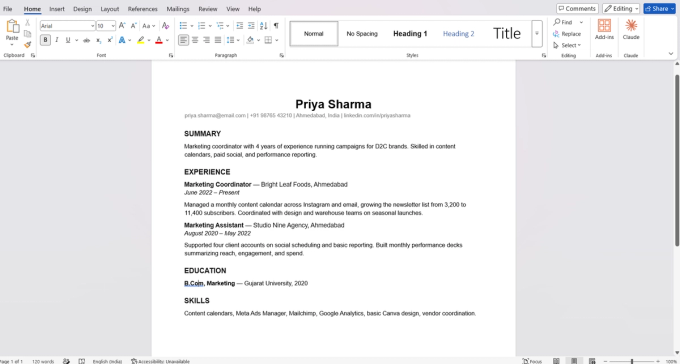Decrease paragraph indent

[x=239, y=26]
